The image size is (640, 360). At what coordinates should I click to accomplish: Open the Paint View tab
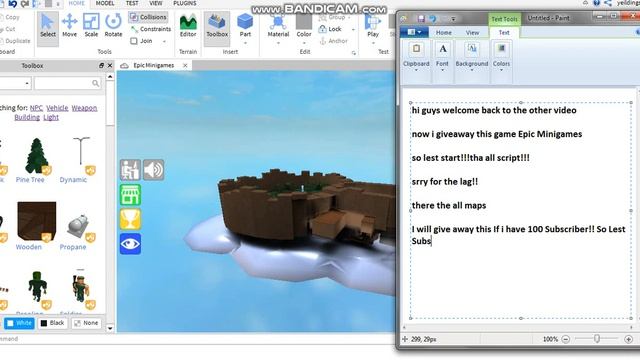(x=472, y=32)
